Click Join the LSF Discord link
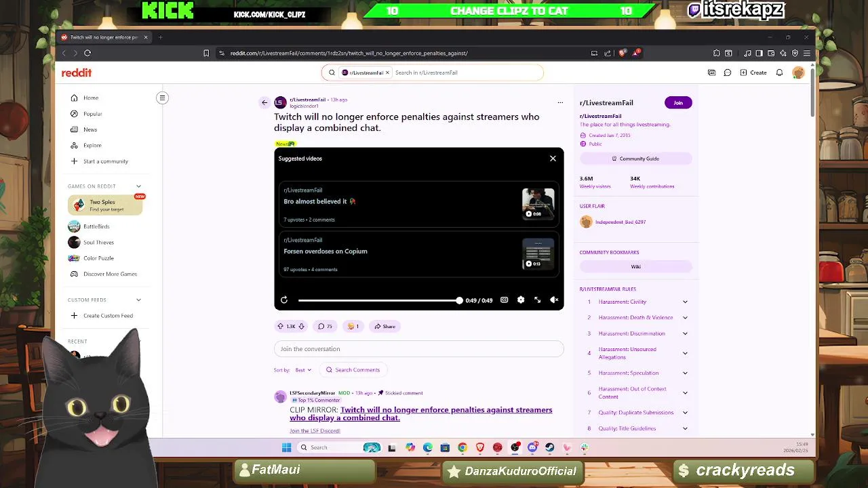Screen dimensions: 868x488 [x=315, y=431]
